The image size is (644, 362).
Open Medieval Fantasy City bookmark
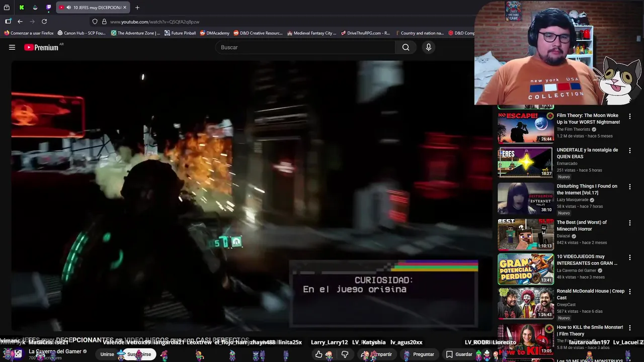tap(311, 33)
